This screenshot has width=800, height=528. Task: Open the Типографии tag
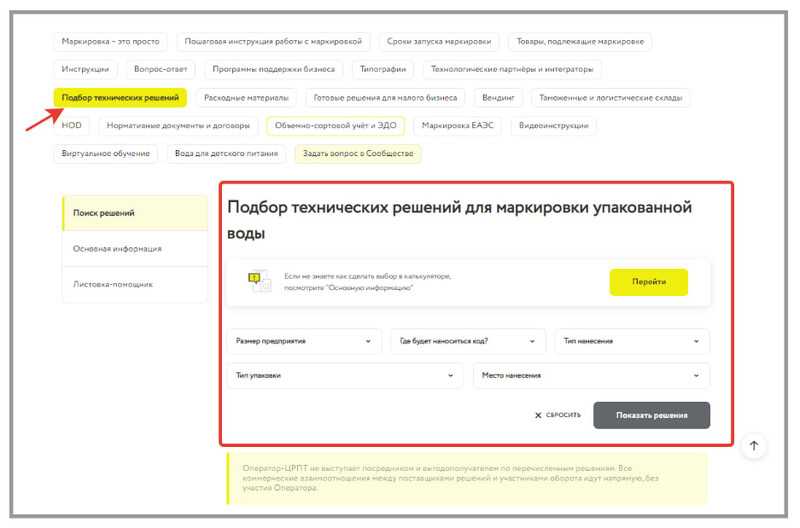point(383,69)
